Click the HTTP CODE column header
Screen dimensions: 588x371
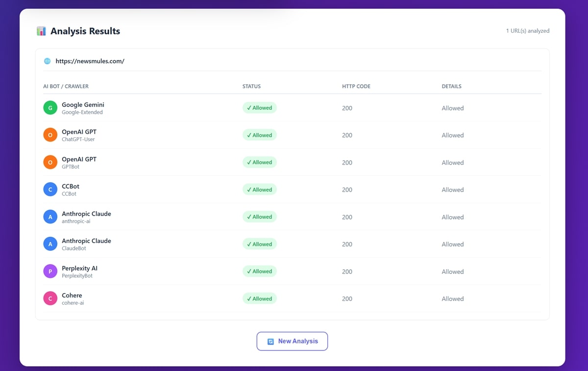click(356, 86)
